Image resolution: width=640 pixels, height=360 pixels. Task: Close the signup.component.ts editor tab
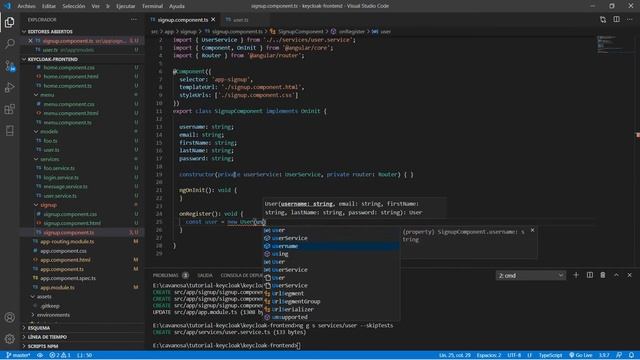tap(213, 20)
